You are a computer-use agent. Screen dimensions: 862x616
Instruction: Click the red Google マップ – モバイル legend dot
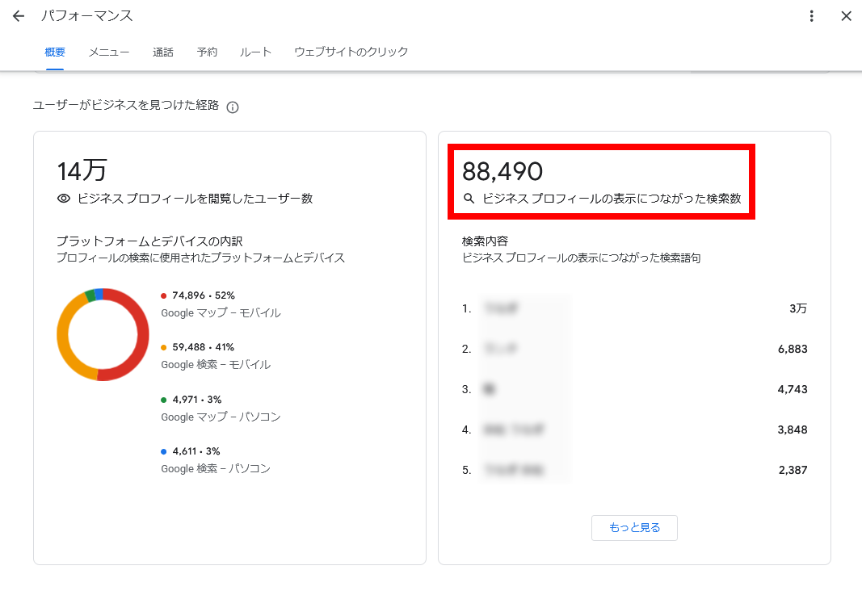[164, 296]
